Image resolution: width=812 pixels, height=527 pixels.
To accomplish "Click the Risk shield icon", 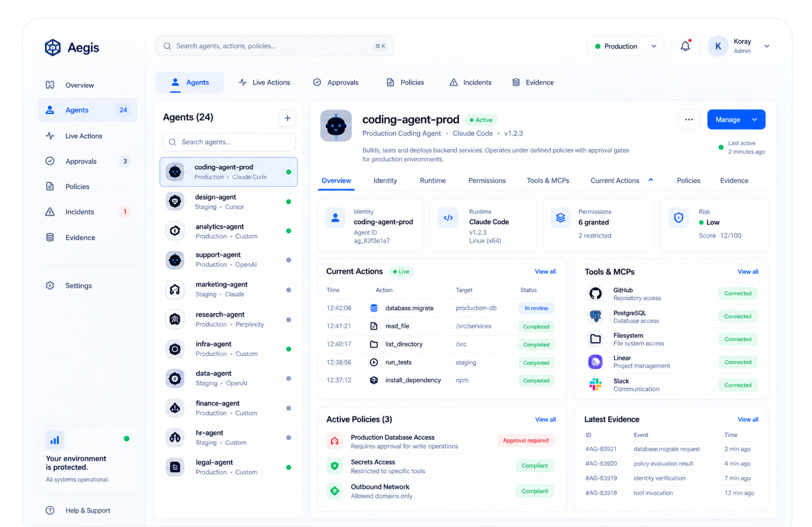I will click(678, 218).
